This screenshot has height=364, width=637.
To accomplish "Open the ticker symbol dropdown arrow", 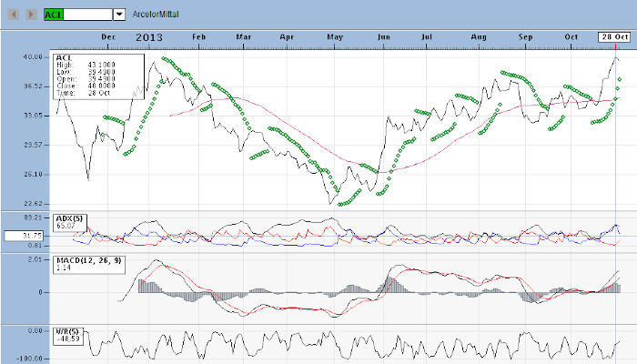I will (118, 15).
